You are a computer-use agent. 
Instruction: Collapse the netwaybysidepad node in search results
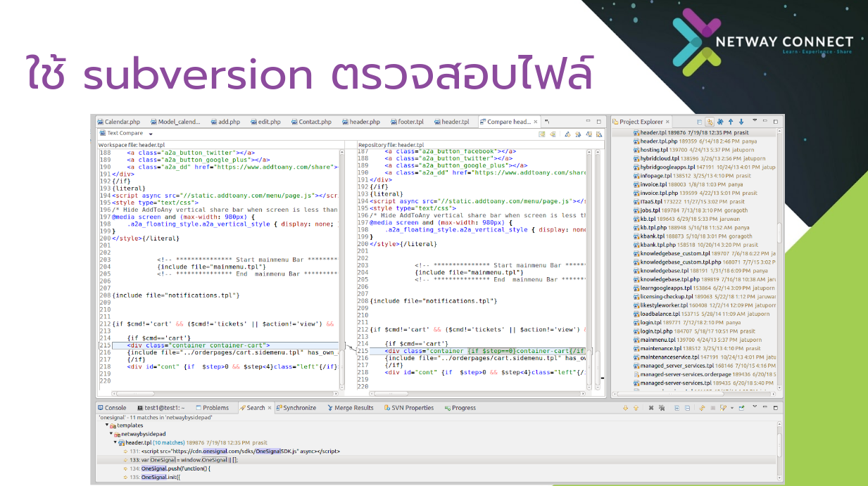click(x=111, y=434)
